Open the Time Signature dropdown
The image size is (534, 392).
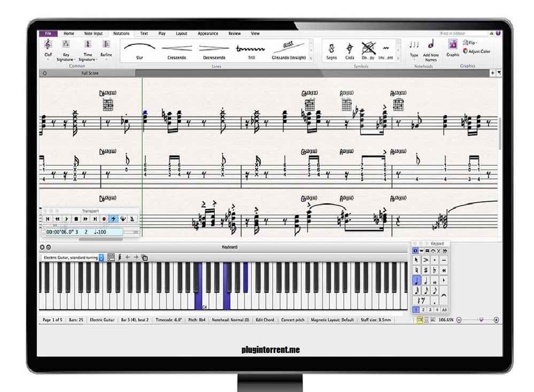click(88, 50)
